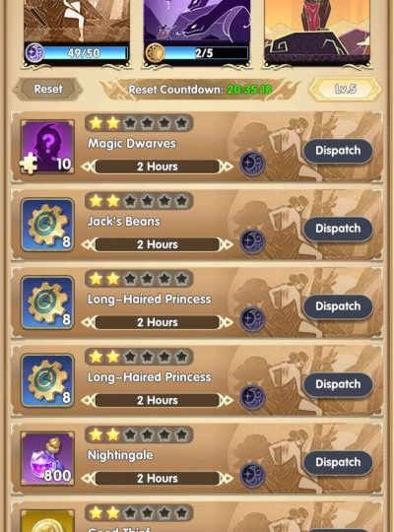Tap the Nightingale purple potion reward icon

click(x=47, y=458)
